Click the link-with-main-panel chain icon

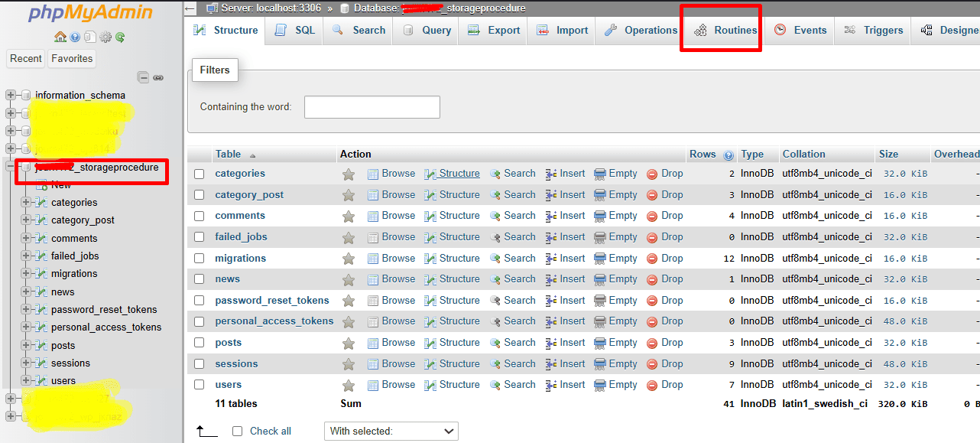[158, 77]
